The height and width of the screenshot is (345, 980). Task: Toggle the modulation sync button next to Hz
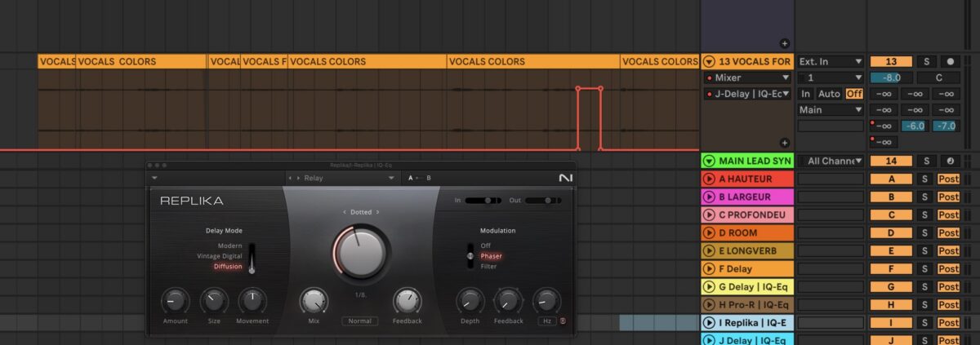(x=564, y=321)
